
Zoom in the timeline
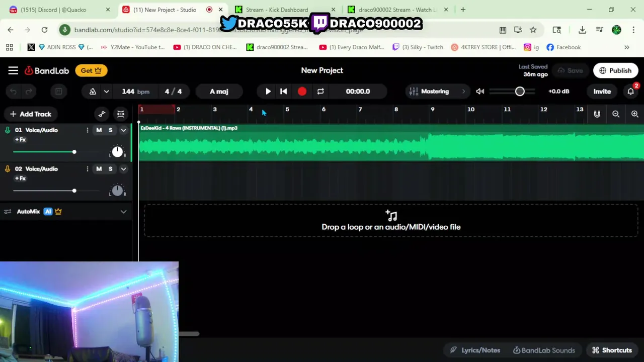click(x=635, y=114)
